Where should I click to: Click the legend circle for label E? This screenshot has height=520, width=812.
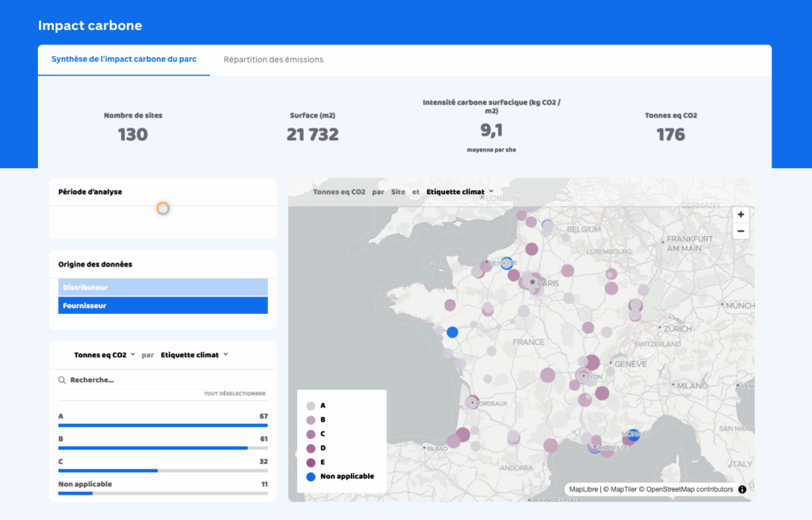311,462
